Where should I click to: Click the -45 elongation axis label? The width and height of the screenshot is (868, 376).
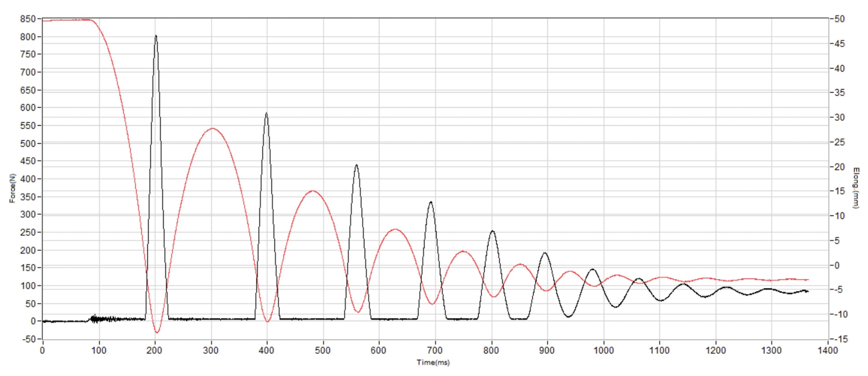pos(840,44)
